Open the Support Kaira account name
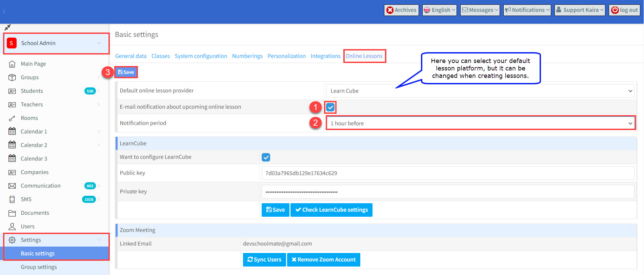This screenshot has width=644, height=275. [x=581, y=10]
